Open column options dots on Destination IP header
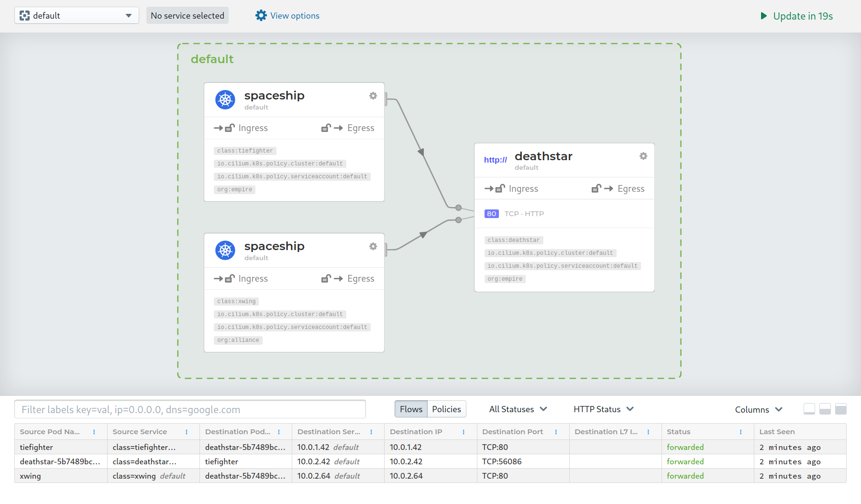 463,431
